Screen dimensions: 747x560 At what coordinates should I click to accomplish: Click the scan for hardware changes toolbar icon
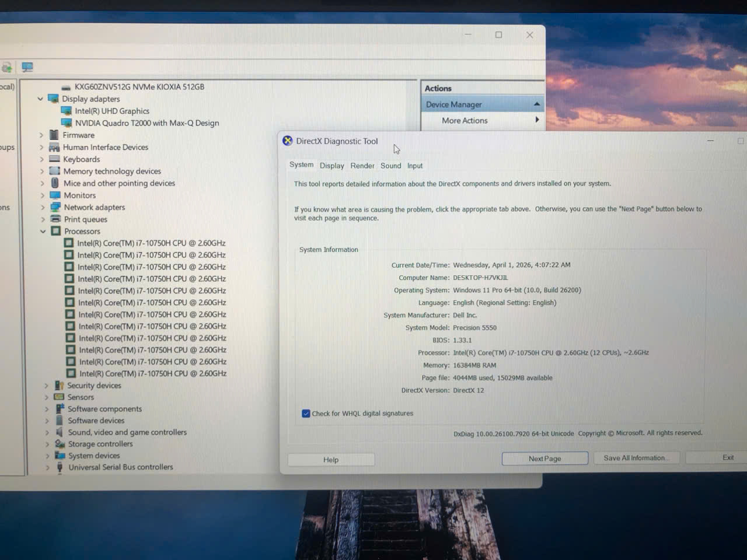27,68
